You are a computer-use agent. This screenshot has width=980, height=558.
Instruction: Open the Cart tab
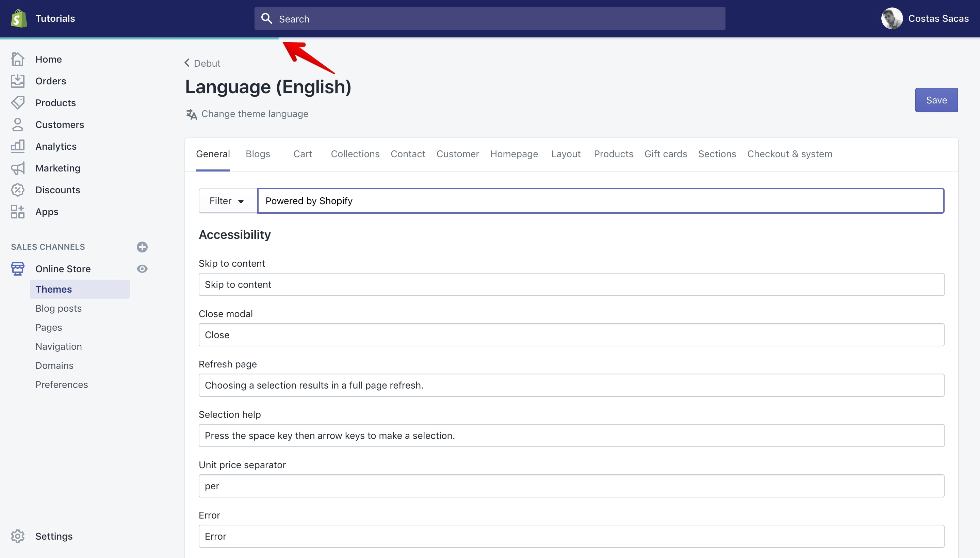coord(303,154)
